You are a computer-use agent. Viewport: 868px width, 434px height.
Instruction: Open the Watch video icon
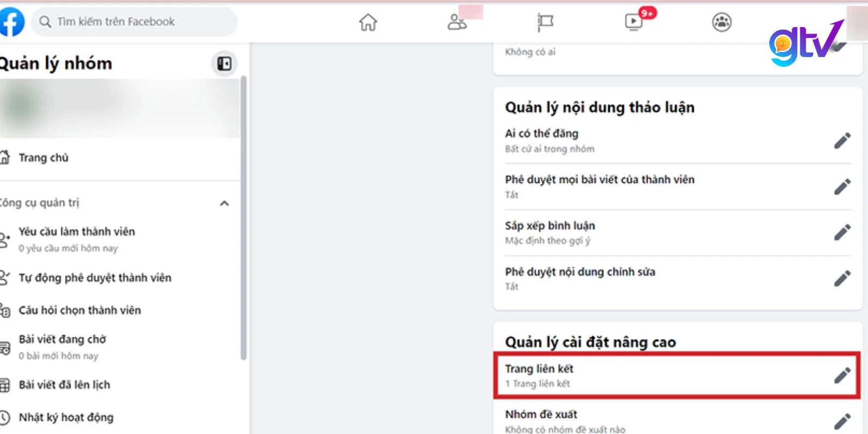coord(634,22)
